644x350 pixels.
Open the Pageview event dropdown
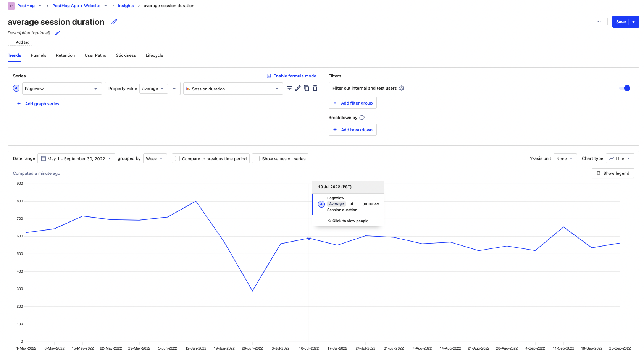point(62,89)
